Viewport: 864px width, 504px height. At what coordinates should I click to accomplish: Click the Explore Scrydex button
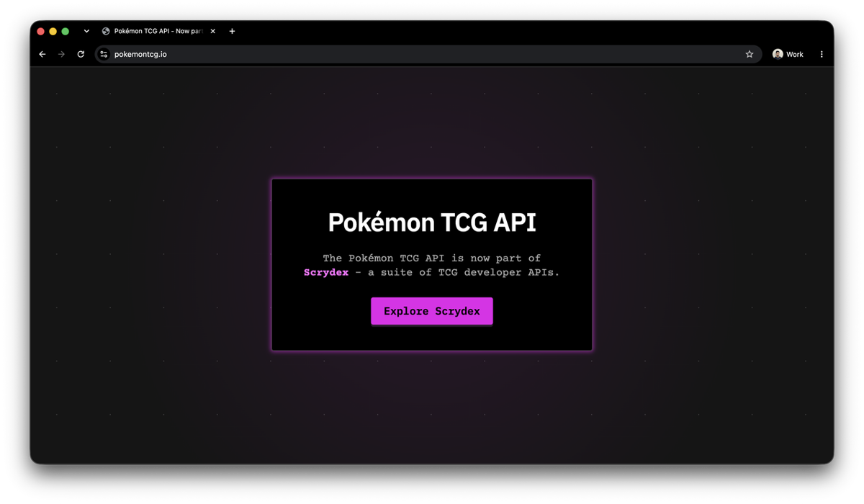[432, 311]
